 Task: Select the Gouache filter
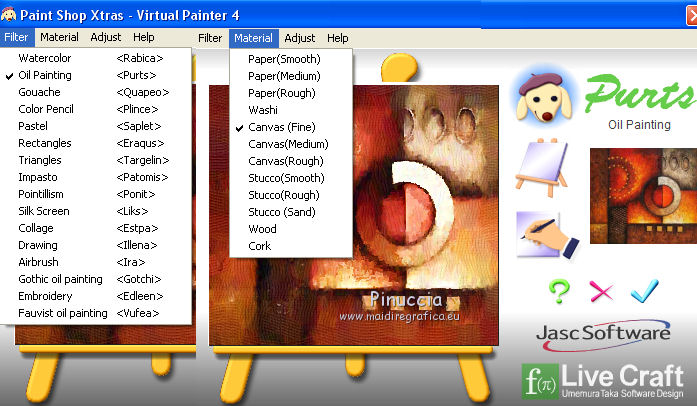[96, 92]
